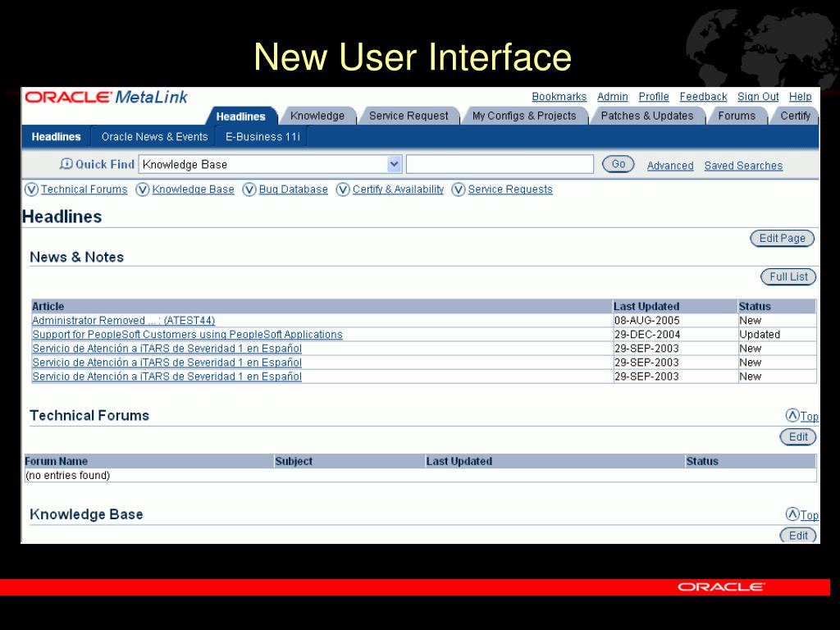This screenshot has height=630, width=840.
Task: Click the Quick Find search text field
Action: click(x=500, y=164)
